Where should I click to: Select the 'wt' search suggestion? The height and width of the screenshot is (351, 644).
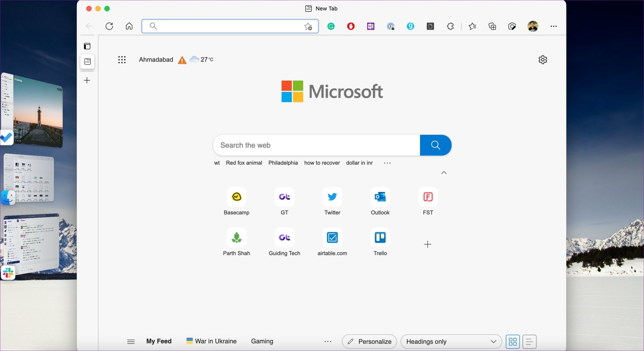click(x=217, y=163)
